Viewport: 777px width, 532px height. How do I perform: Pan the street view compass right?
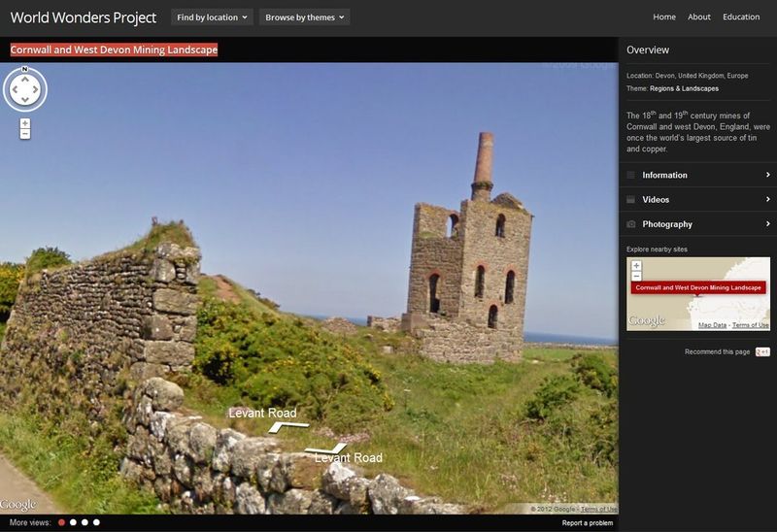click(35, 89)
